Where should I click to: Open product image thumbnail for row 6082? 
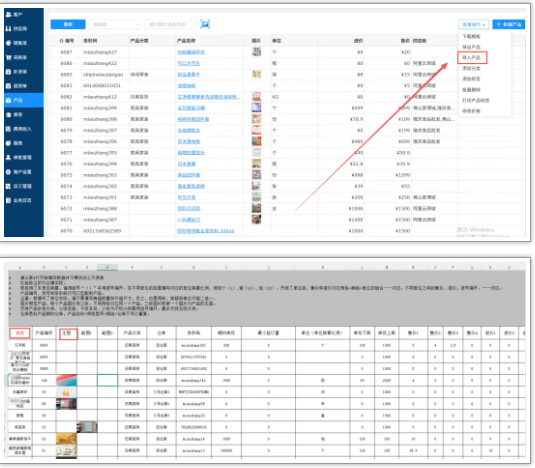pos(256,97)
